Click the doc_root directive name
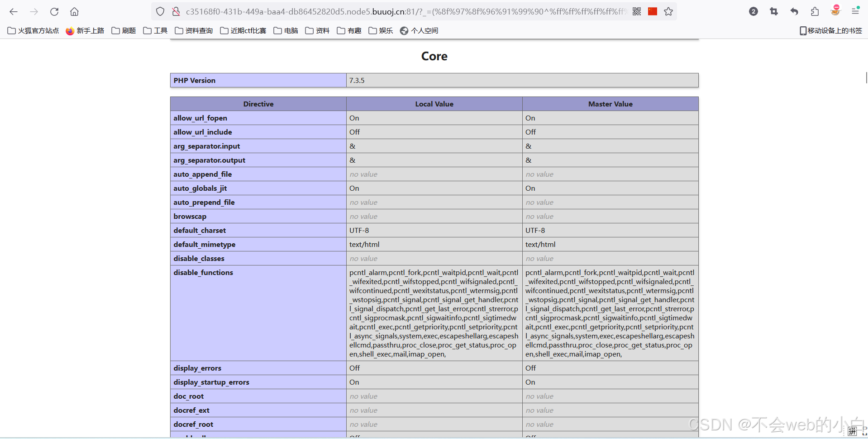The width and height of the screenshot is (868, 439). tap(188, 396)
